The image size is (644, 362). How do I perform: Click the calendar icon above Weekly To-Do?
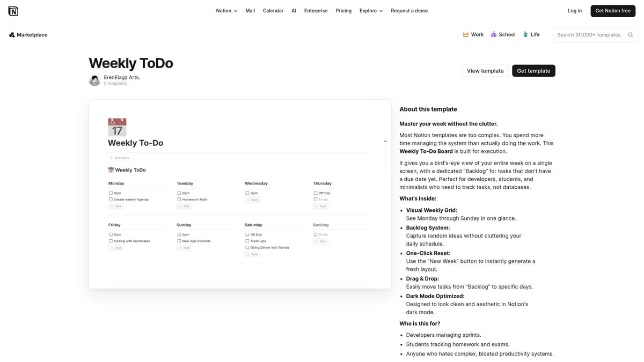coord(117,127)
